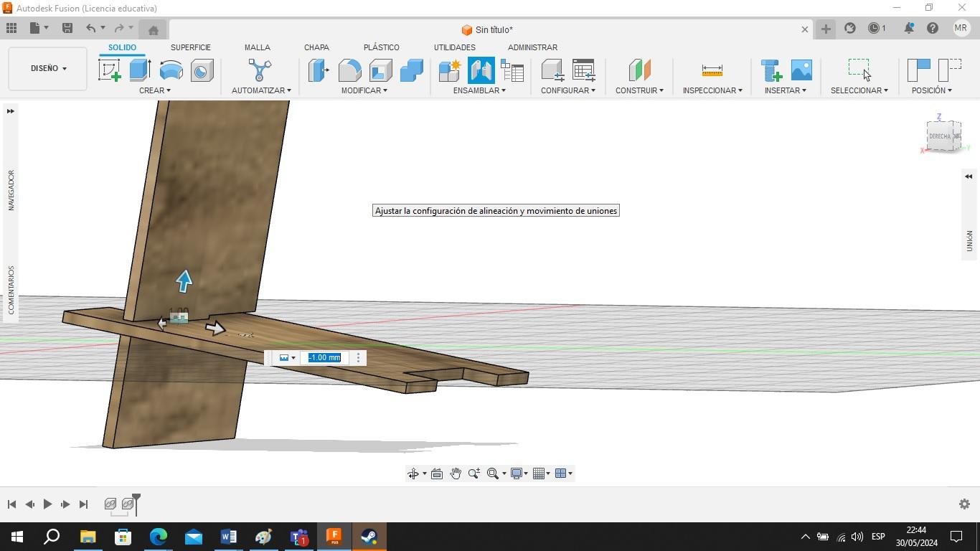The width and height of the screenshot is (980, 551).
Task: Switch to the ADMINISTRAR tab
Action: coord(532,47)
